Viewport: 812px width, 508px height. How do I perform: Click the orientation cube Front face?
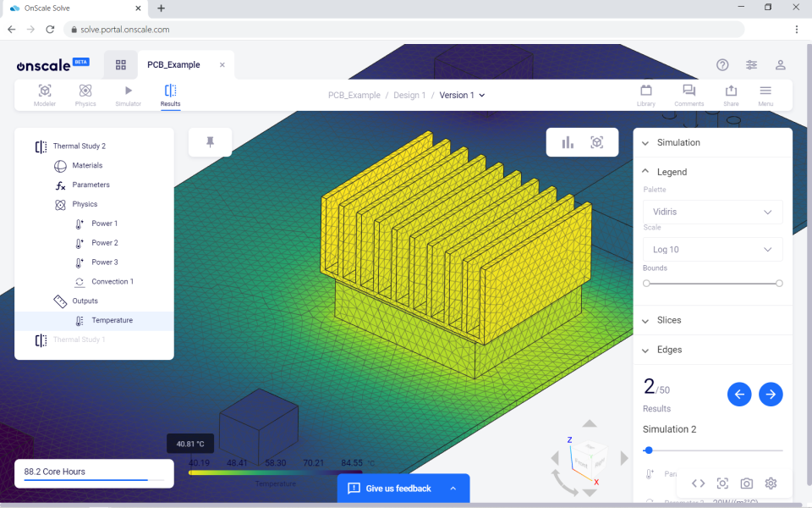581,463
